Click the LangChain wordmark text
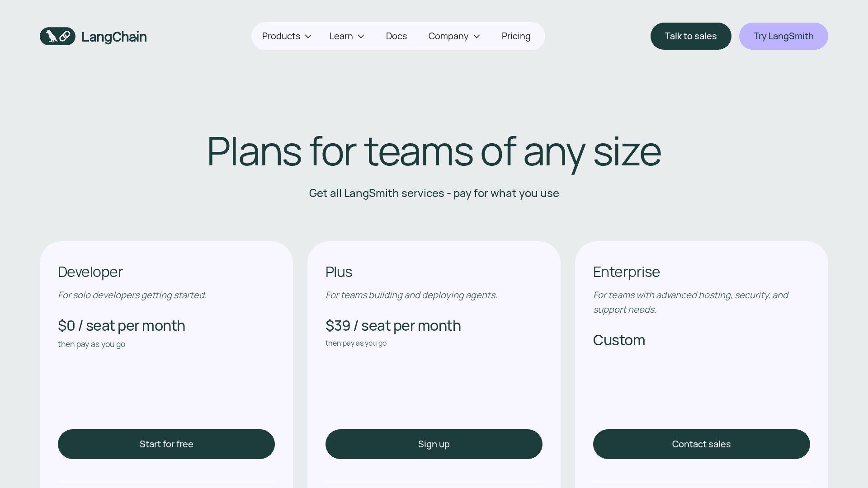 click(114, 37)
